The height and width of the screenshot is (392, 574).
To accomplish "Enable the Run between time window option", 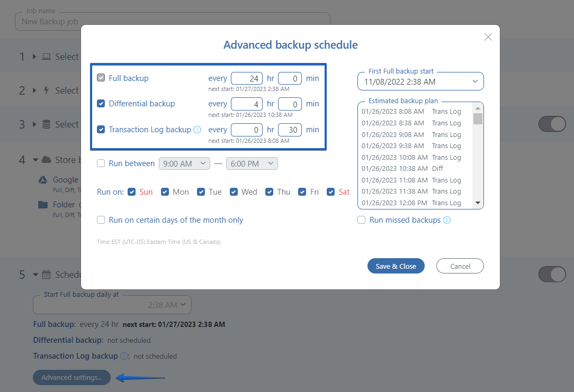I will click(x=101, y=163).
